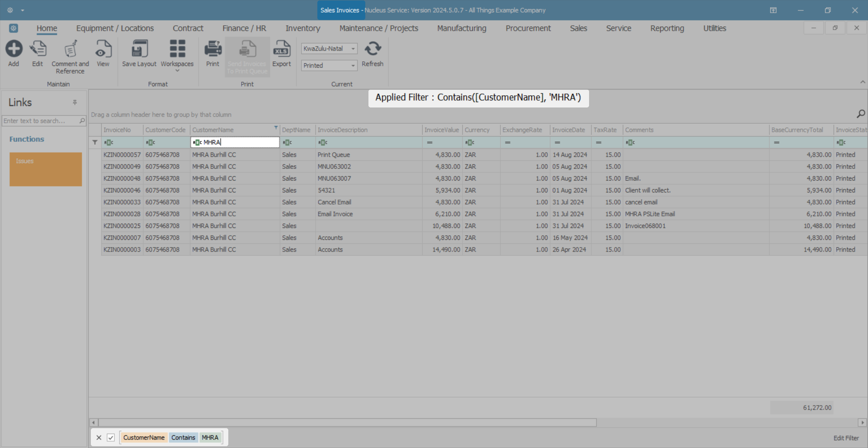Click the 61,272.00 total summary
The width and height of the screenshot is (868, 448).
click(802, 408)
